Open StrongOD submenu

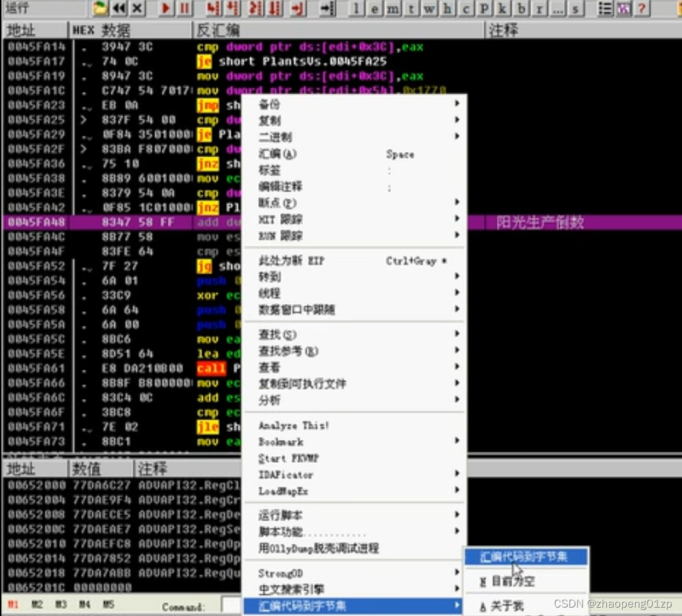(354, 573)
